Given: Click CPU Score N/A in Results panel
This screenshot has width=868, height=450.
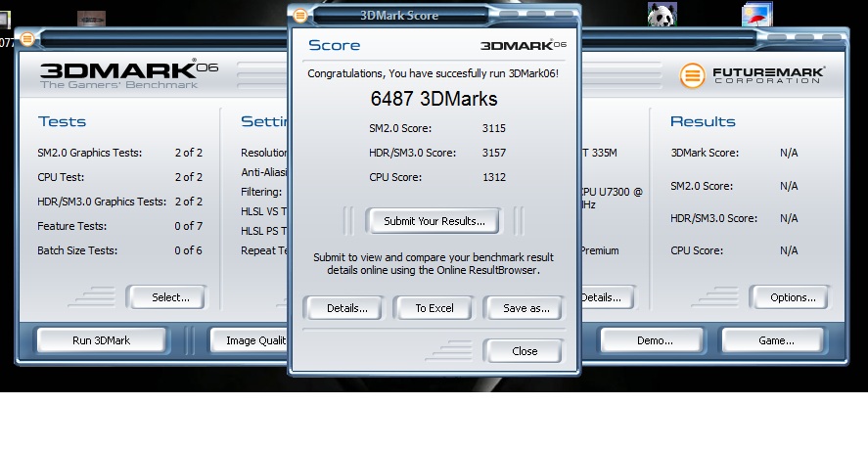Looking at the screenshot, I should coord(789,250).
